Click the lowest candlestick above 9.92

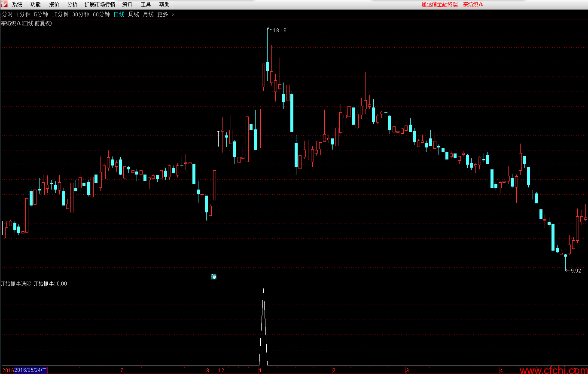pos(565,255)
